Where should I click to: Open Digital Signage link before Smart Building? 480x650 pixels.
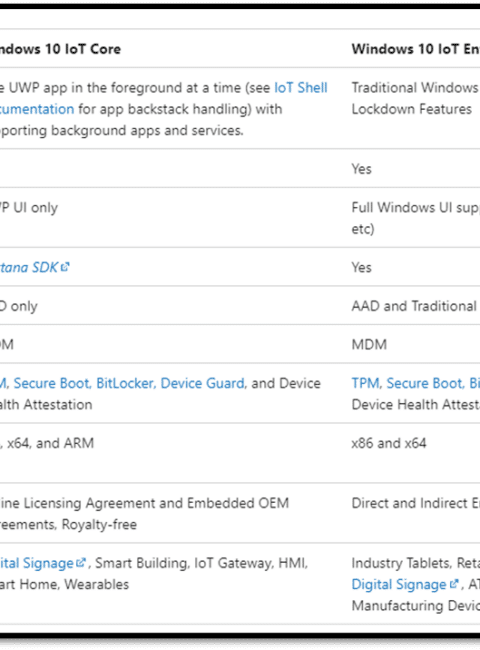coord(37,563)
